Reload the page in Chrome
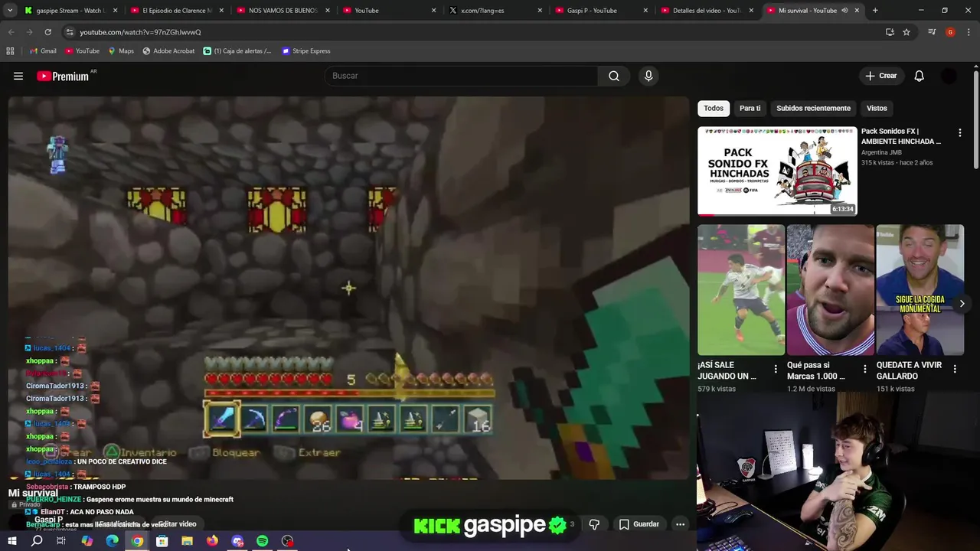The width and height of the screenshot is (980, 551). coord(47,32)
